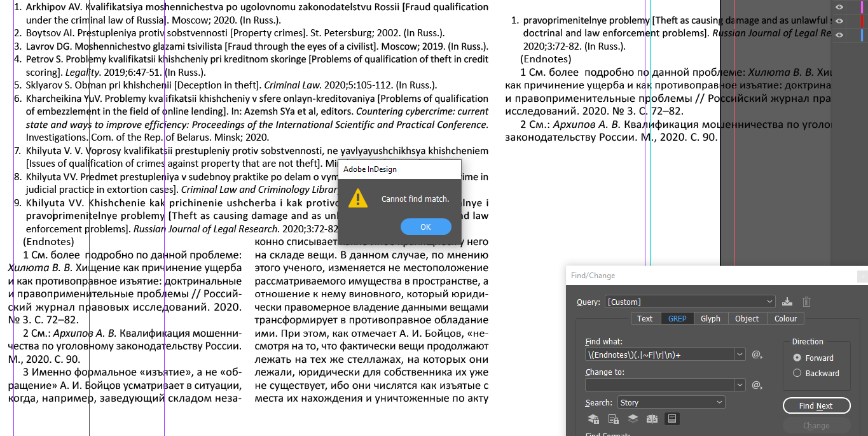Screen dimensions: 868x436
Task: Click the greyed Change button
Action: [816, 426]
